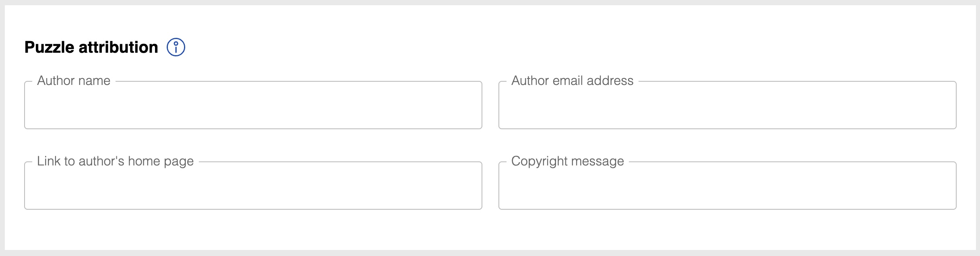This screenshot has width=980, height=256.
Task: Place cursor in the copyright message box
Action: (727, 186)
